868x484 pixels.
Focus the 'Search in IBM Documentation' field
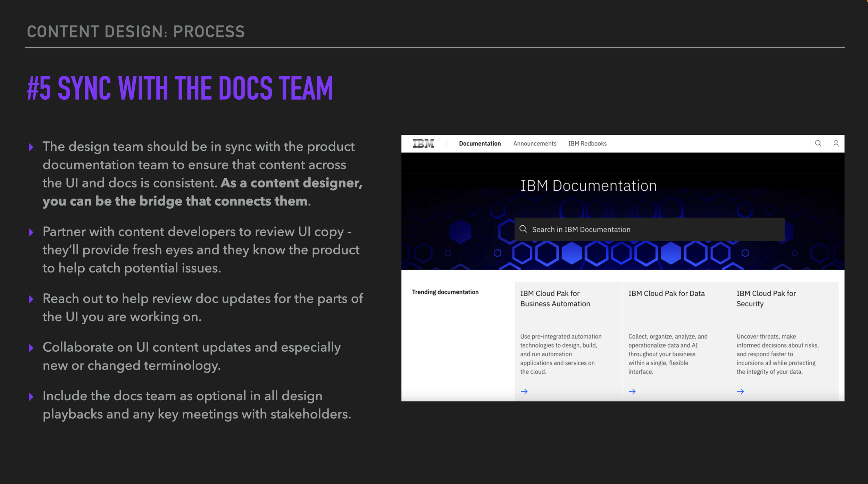point(649,229)
